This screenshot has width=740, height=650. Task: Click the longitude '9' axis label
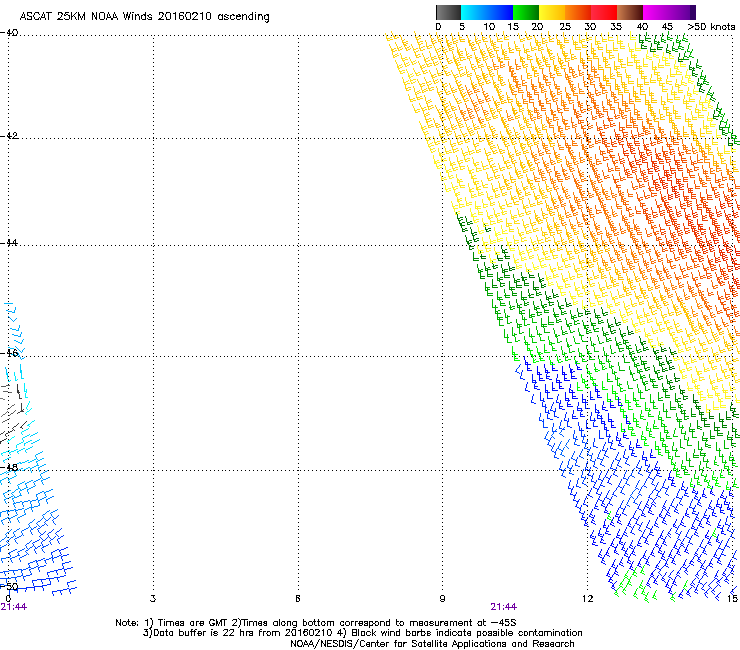coord(442,599)
